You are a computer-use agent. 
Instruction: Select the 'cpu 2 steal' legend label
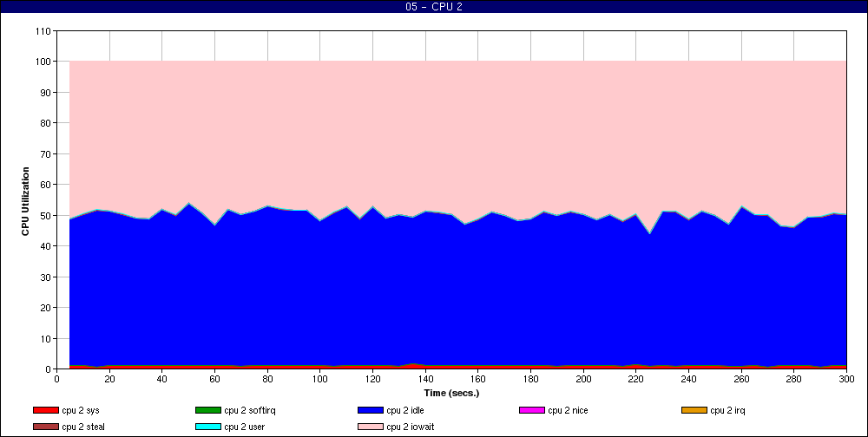(83, 427)
